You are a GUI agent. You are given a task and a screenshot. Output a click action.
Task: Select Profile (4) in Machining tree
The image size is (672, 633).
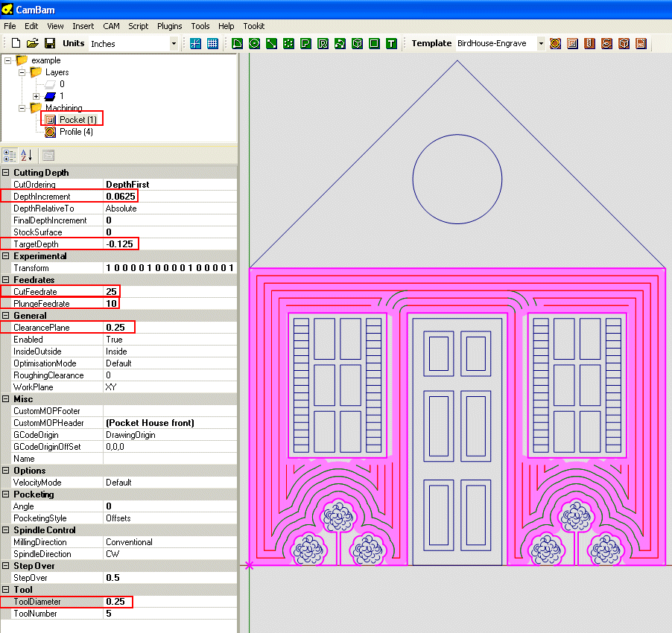(76, 132)
